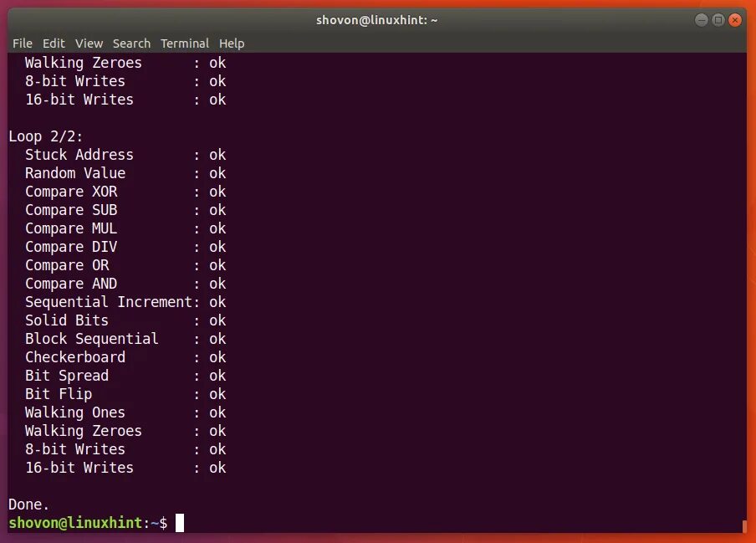Click the 'Compare OR' text

(x=67, y=265)
